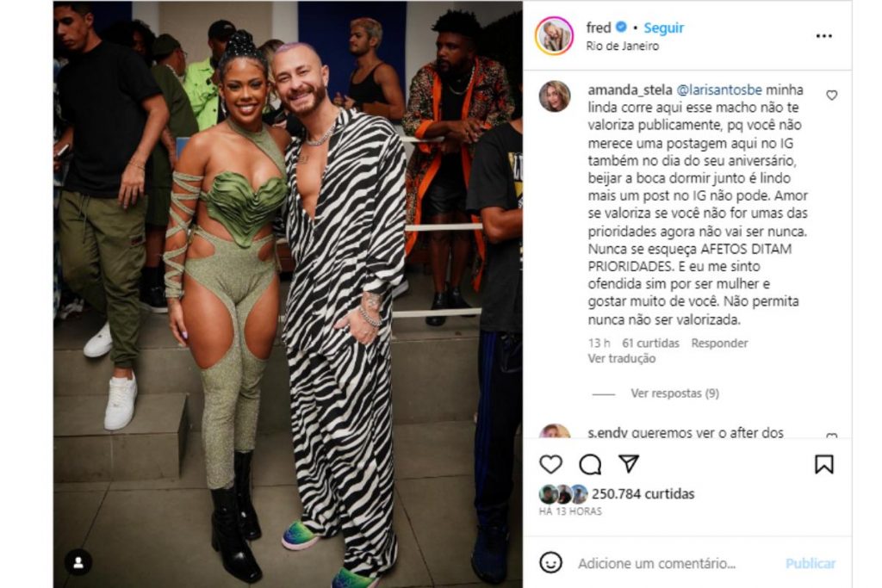Show translation with Ver tradução
Screen dimensions: 882x588
tap(622, 358)
